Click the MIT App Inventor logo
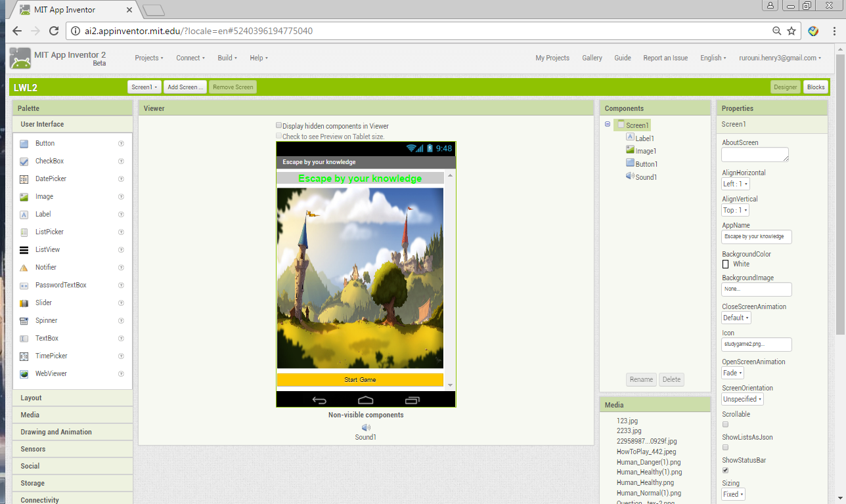 [x=20, y=58]
